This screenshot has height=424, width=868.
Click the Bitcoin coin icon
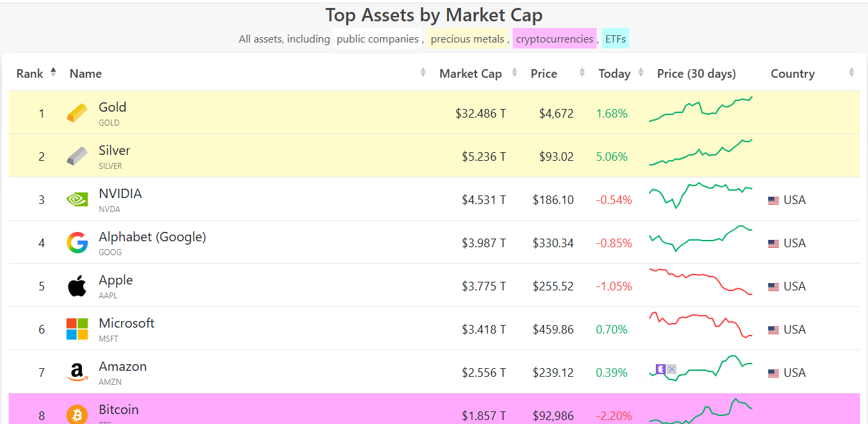(x=77, y=414)
